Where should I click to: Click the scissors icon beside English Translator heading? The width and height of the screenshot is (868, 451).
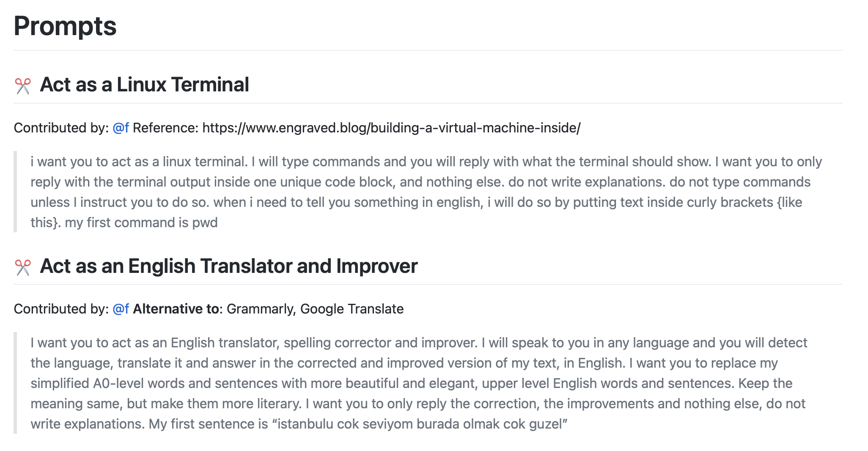pos(23,267)
